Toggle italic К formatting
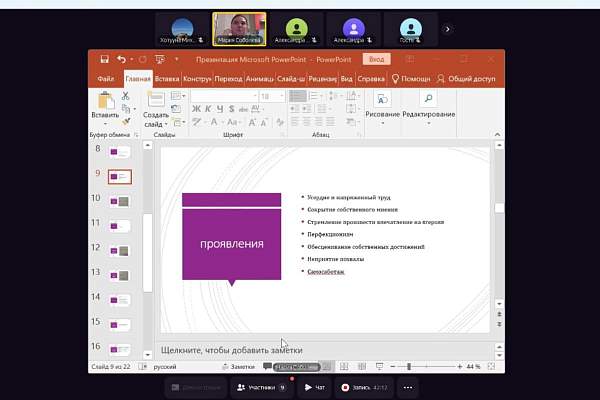Viewport: 600px width, 400px height. click(208, 109)
